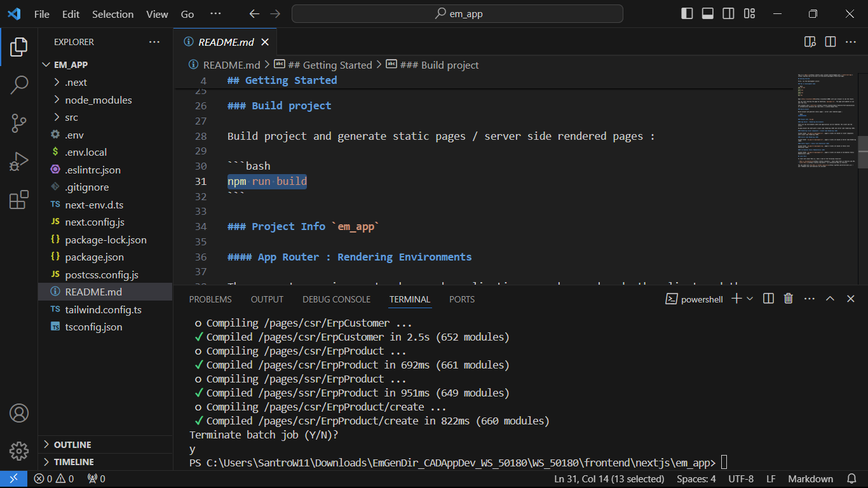Split the editor to the right
The width and height of the screenshot is (868, 488).
pos(831,42)
